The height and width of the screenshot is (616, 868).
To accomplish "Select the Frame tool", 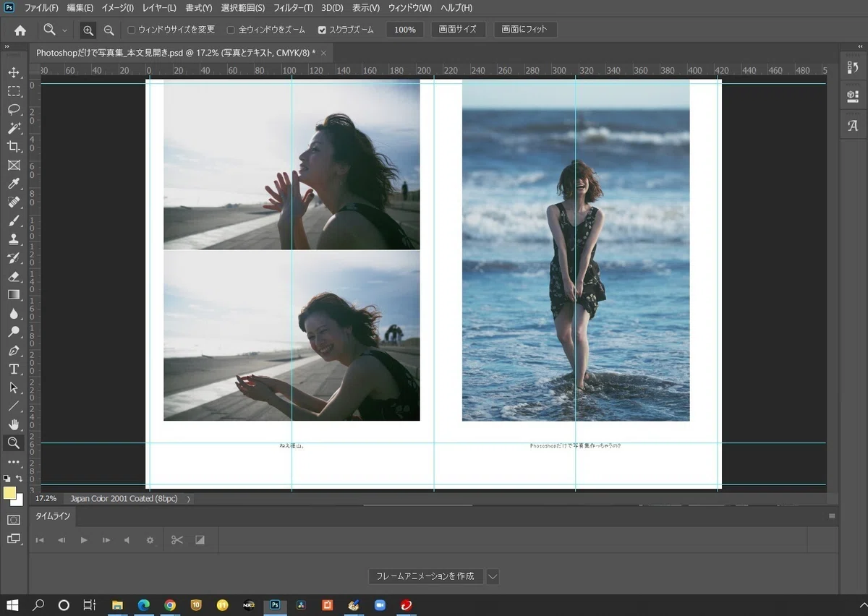I will pyautogui.click(x=14, y=166).
